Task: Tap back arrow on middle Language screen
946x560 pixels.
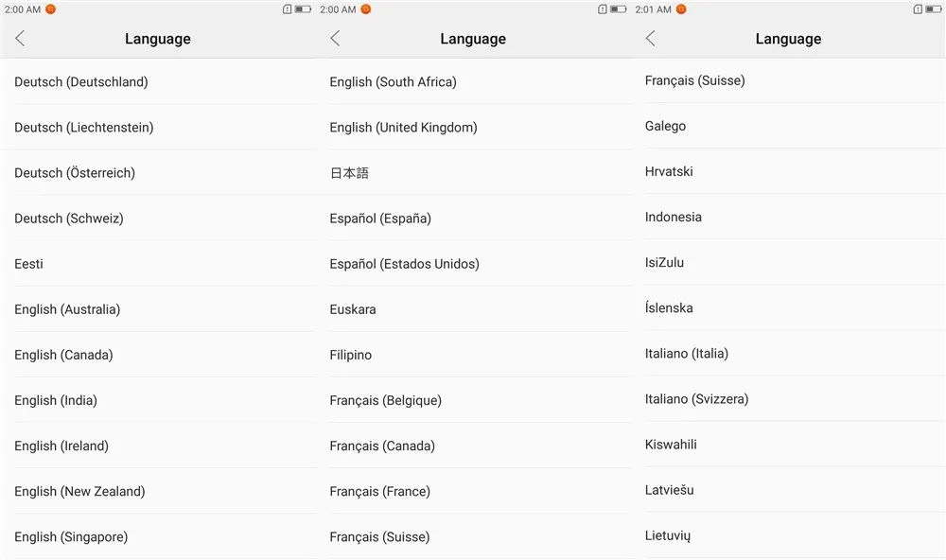Action: (x=336, y=39)
